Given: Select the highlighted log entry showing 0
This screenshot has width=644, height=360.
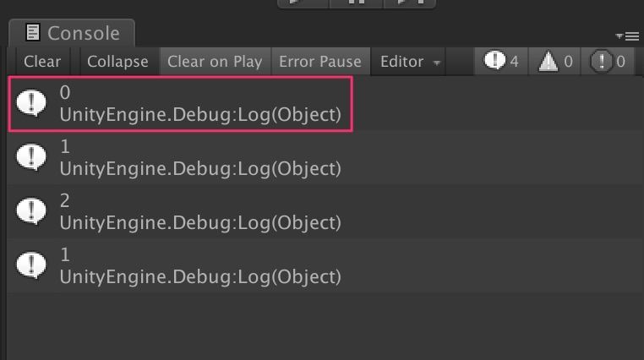Looking at the screenshot, I should [x=180, y=104].
